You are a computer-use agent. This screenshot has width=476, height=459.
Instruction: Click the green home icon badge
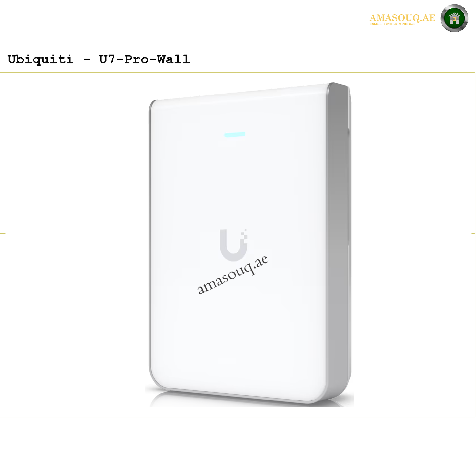tap(454, 18)
